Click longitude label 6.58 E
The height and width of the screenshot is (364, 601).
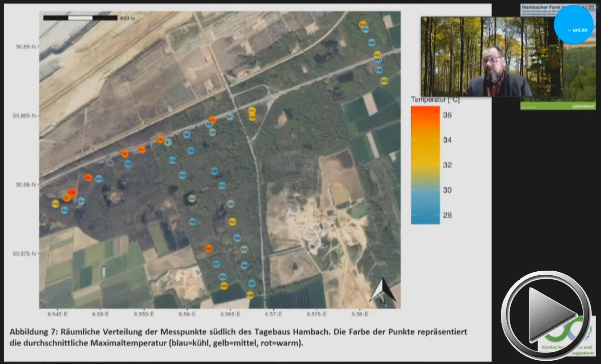click(360, 314)
